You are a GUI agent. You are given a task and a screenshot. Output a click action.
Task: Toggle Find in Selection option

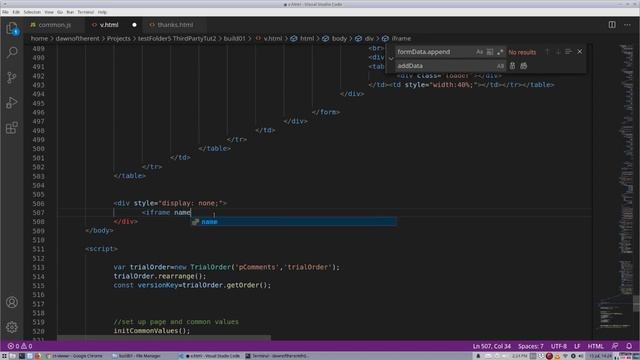click(x=569, y=52)
